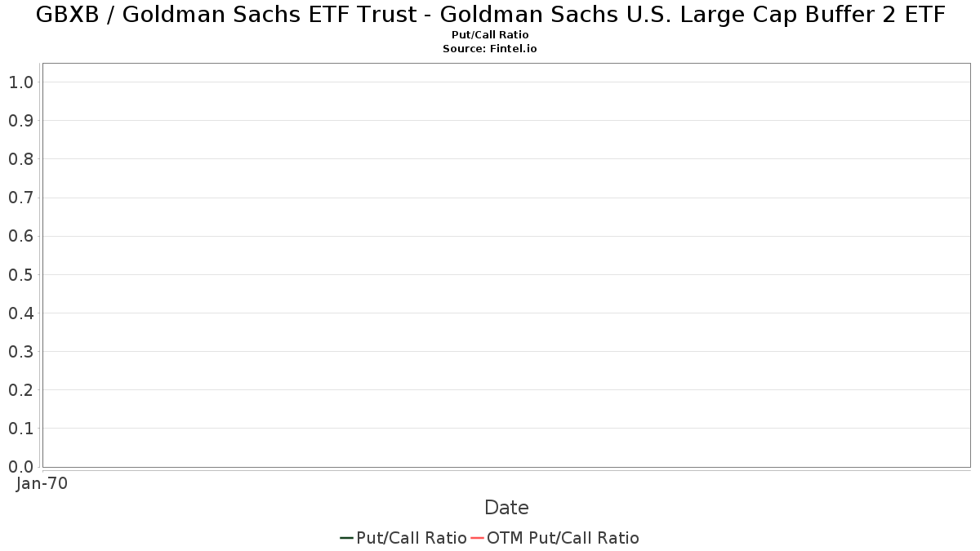
Task: Toggle the Put/Call Ratio legend label
Action: coord(411,538)
